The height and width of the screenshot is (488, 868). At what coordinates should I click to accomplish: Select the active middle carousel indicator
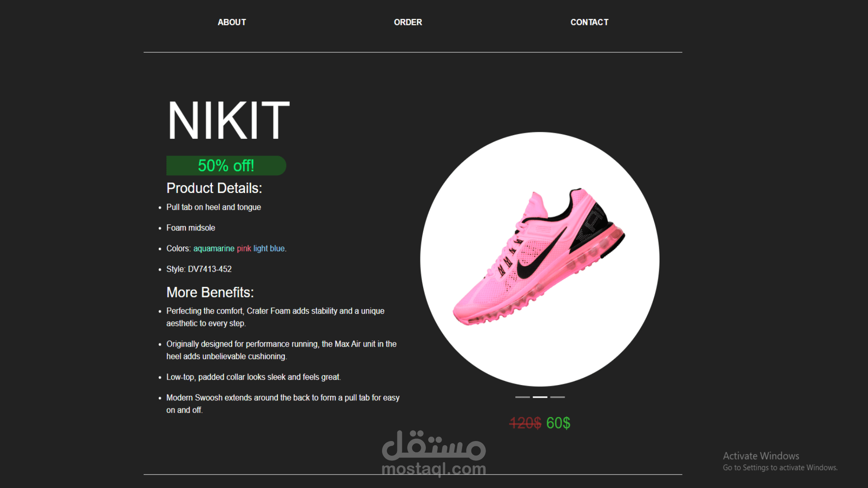(540, 397)
